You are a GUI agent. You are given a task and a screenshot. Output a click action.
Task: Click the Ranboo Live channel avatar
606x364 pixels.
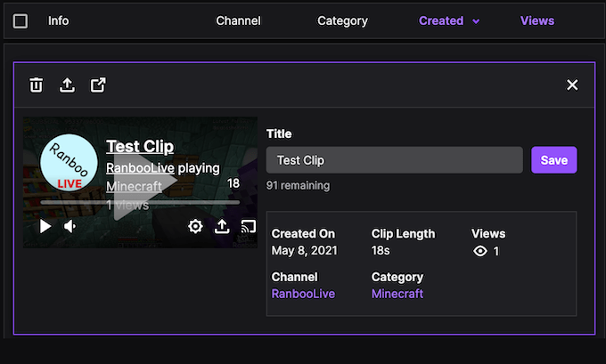(x=70, y=162)
